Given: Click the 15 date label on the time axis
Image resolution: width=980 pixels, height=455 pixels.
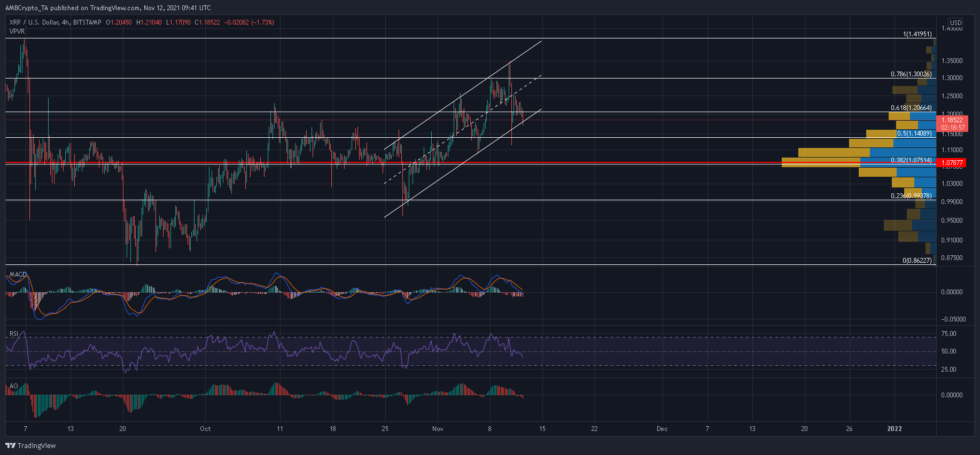Looking at the screenshot, I should click(542, 429).
